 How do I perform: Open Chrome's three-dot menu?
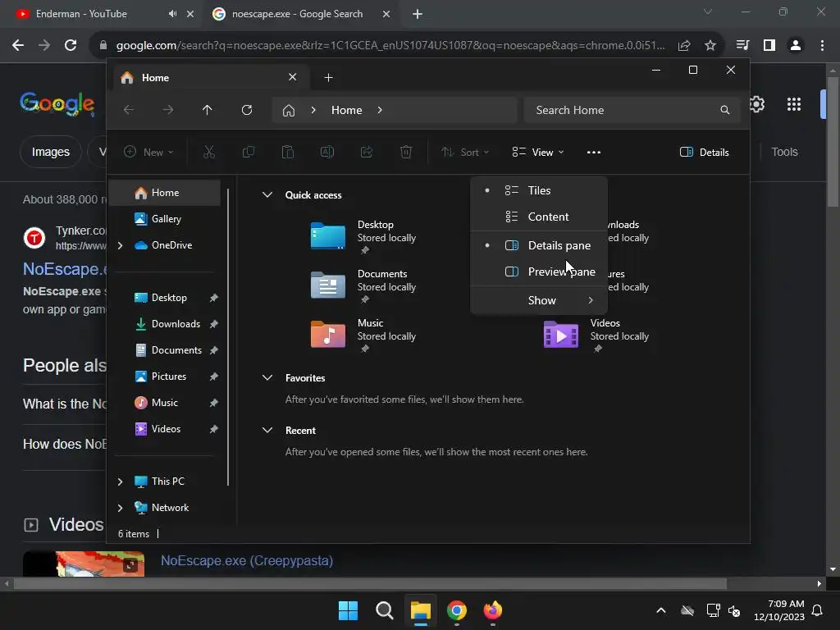click(x=822, y=46)
